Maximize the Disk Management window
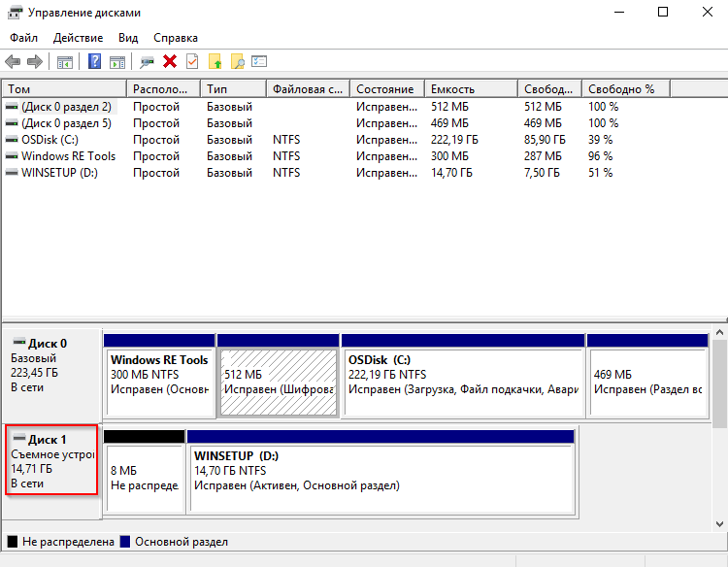This screenshot has height=567, width=728. pyautogui.click(x=663, y=12)
